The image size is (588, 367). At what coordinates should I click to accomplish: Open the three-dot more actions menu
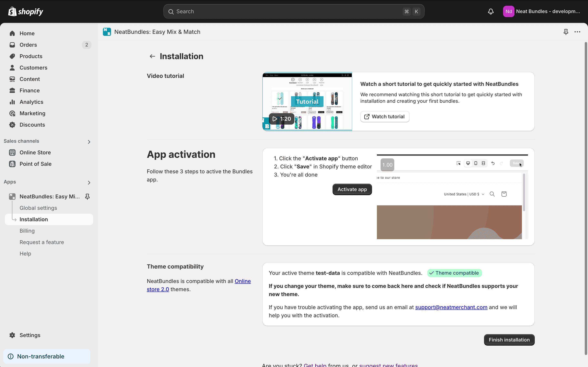pos(577,32)
